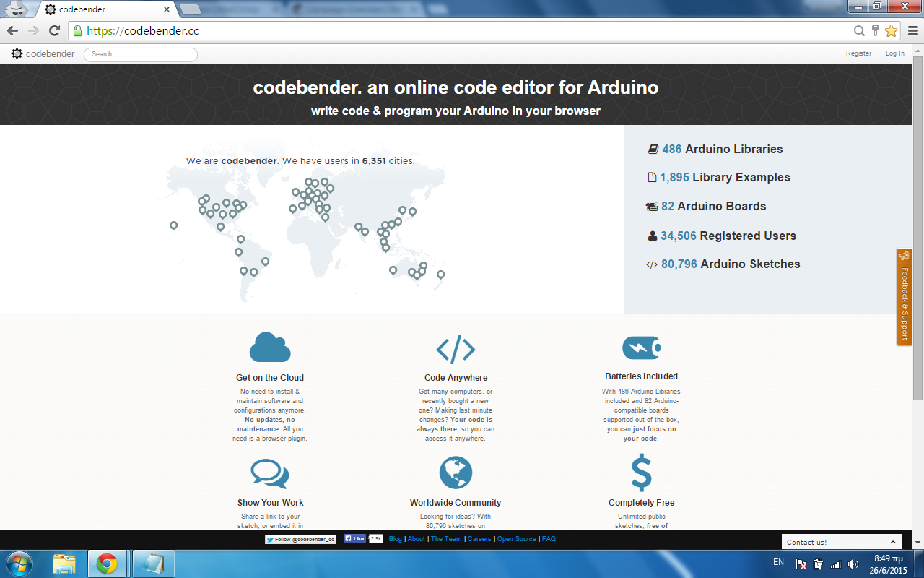Open the Open Source footer link

point(517,539)
